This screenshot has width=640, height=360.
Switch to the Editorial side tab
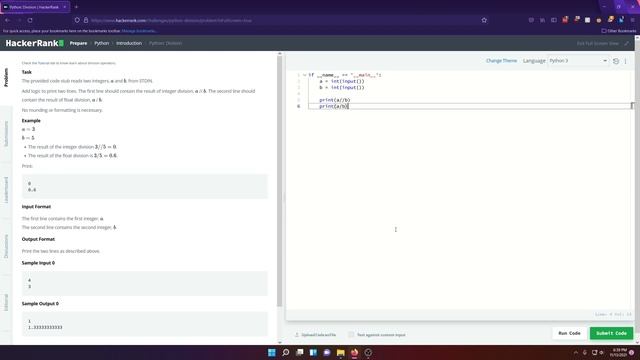point(6,302)
